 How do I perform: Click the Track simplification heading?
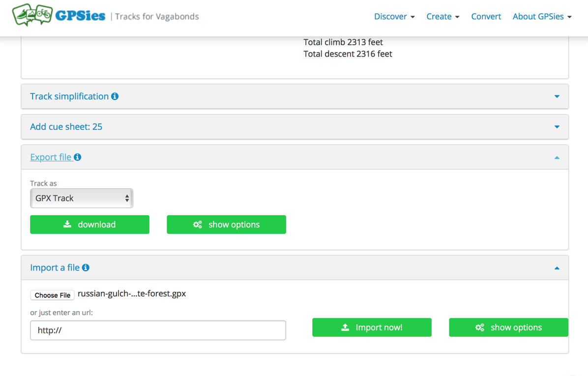[x=69, y=96]
